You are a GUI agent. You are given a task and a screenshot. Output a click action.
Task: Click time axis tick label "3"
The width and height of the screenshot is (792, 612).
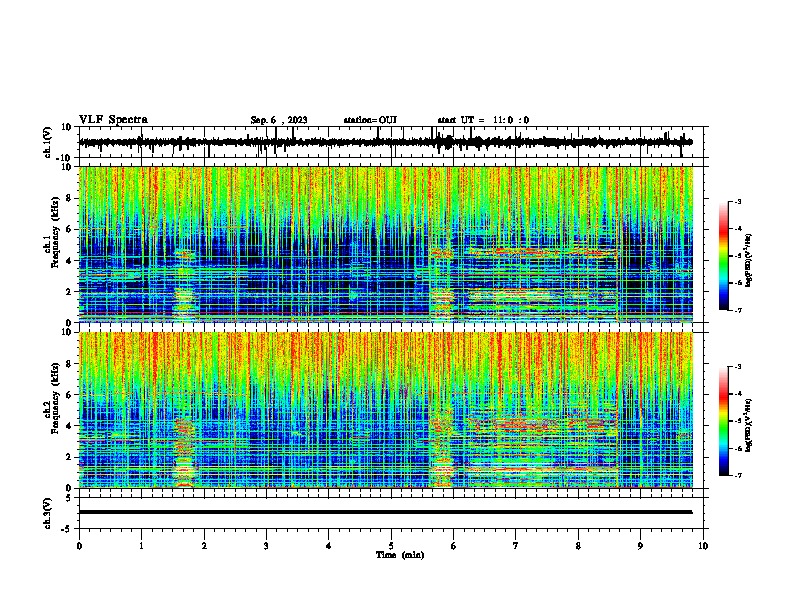pyautogui.click(x=266, y=546)
